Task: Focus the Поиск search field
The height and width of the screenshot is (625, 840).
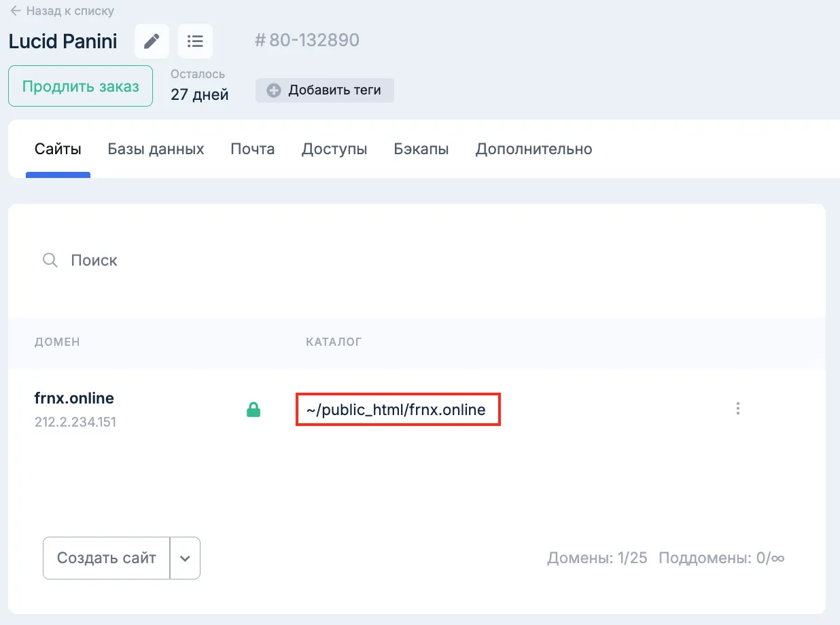Action: point(416,260)
